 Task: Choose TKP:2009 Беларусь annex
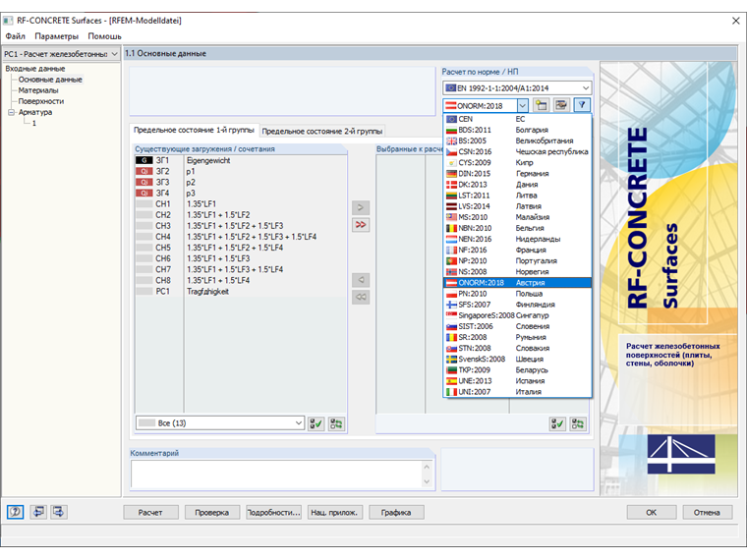point(517,370)
